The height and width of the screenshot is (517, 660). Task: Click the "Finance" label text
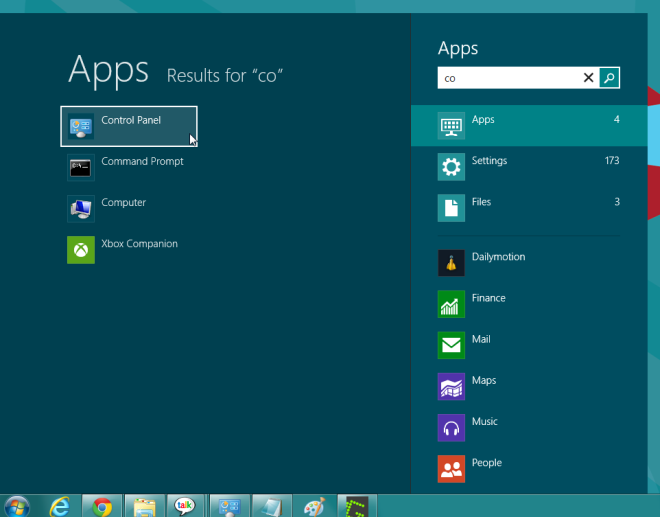tap(489, 298)
